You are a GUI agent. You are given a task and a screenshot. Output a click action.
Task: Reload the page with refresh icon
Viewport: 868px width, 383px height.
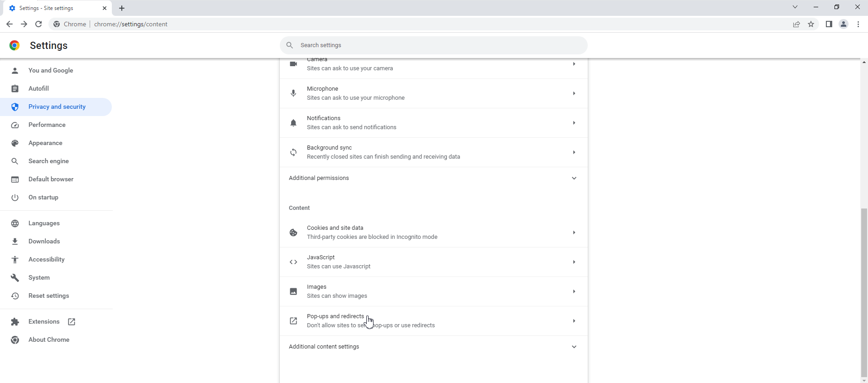coord(38,24)
